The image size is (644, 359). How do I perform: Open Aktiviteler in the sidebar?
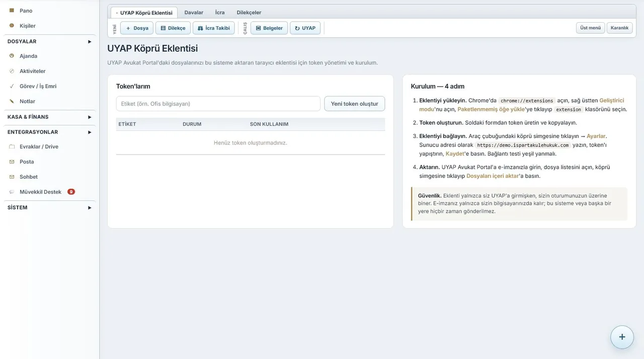(x=33, y=71)
